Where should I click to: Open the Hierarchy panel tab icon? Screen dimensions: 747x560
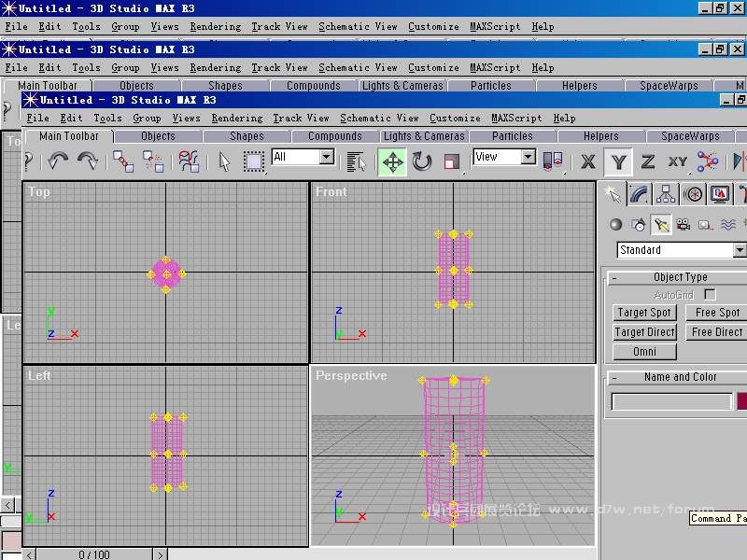pyautogui.click(x=666, y=194)
